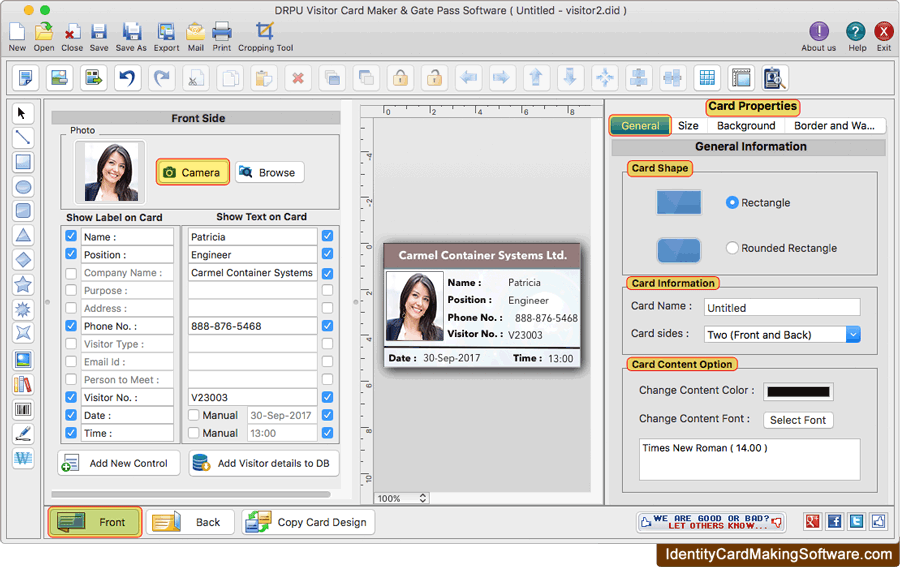Export the card via the Export icon
Viewport: 900px width, 567px height.
pyautogui.click(x=166, y=32)
